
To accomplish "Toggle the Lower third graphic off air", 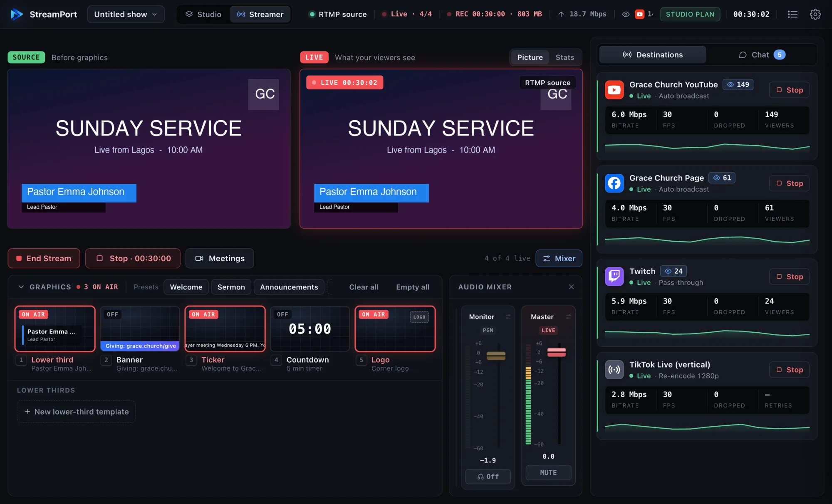I will click(55, 329).
